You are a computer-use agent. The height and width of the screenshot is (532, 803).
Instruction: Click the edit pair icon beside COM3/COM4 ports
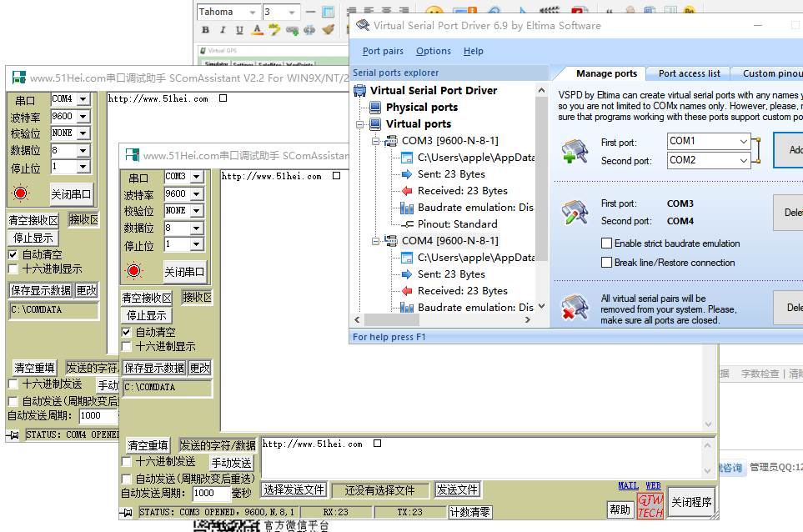[x=575, y=213]
